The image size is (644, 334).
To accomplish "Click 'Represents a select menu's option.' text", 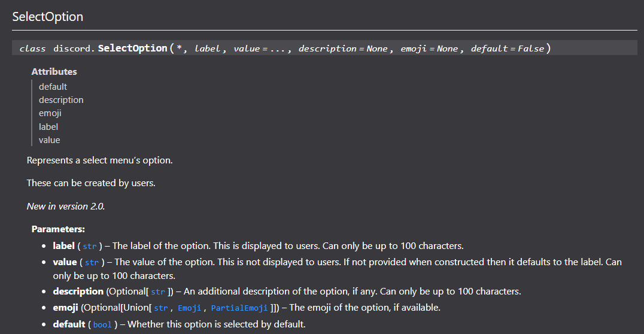I will pyautogui.click(x=99, y=160).
